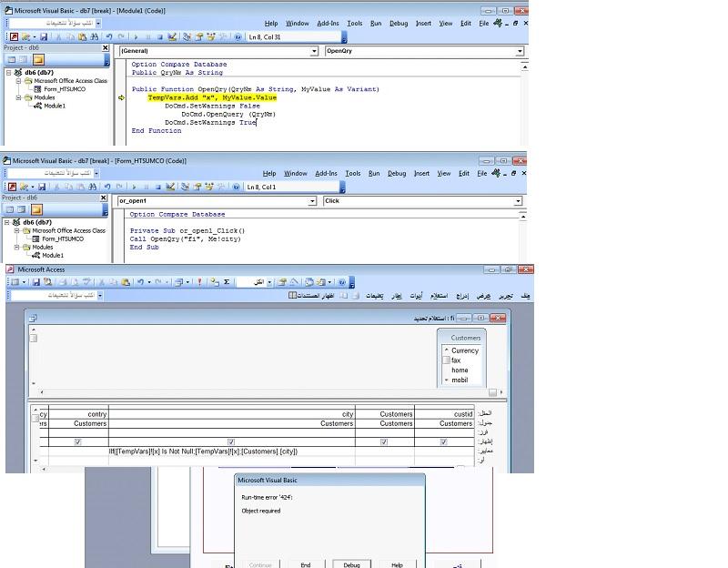The image size is (728, 568).
Task: Click Debug in the error dialog
Action: click(x=351, y=564)
